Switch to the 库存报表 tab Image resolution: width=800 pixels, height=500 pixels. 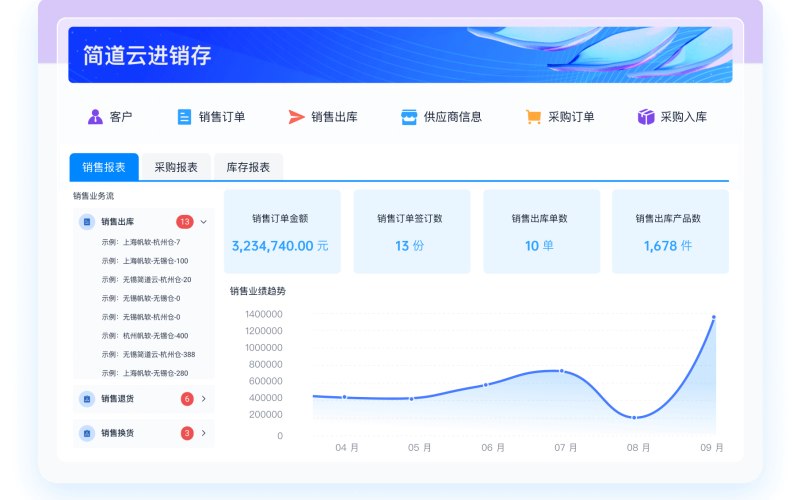pyautogui.click(x=248, y=167)
